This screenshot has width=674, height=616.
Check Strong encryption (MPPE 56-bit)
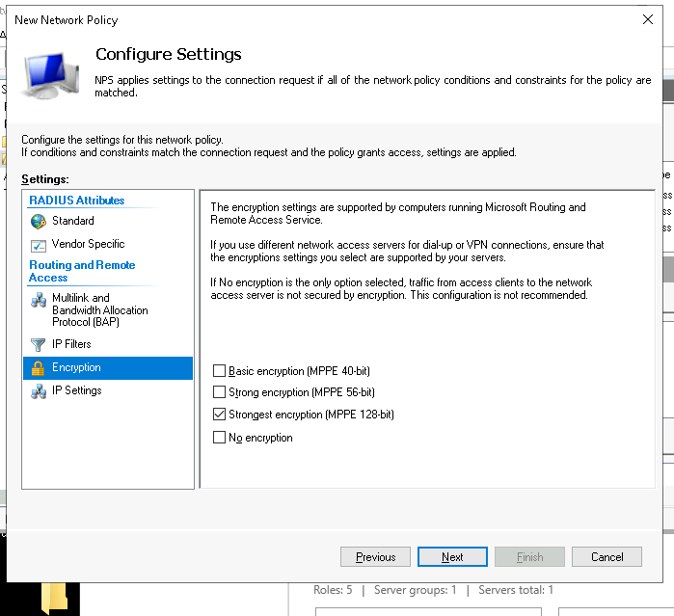219,392
